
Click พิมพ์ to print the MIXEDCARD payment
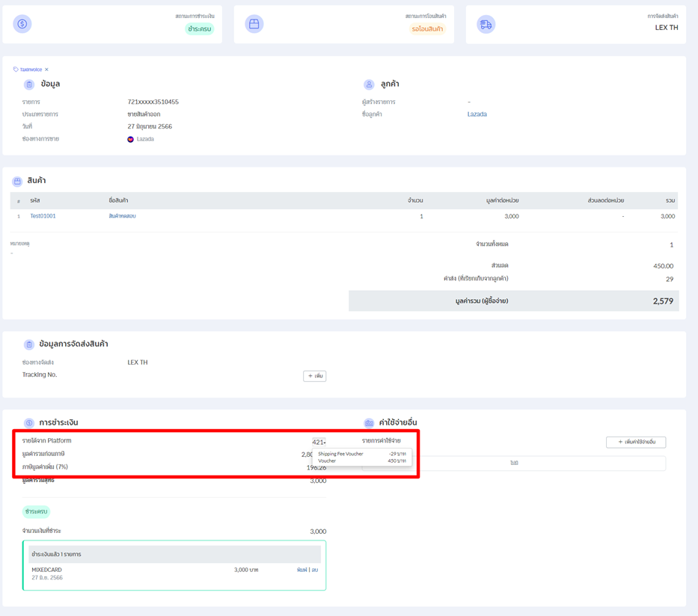point(302,569)
